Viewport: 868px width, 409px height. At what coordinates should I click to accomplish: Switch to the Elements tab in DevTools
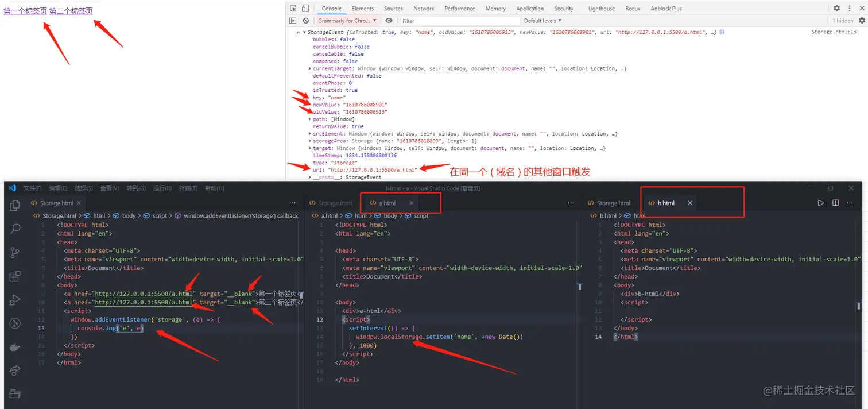(x=362, y=9)
